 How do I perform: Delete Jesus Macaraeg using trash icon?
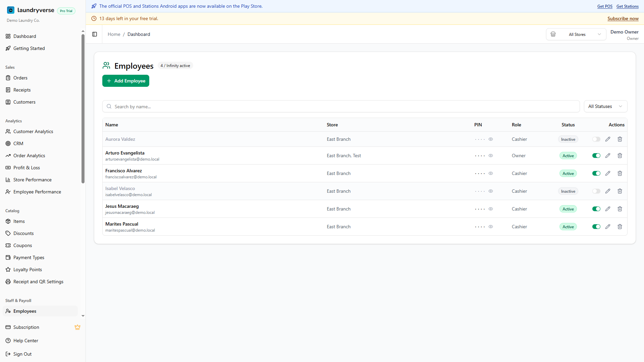click(620, 209)
